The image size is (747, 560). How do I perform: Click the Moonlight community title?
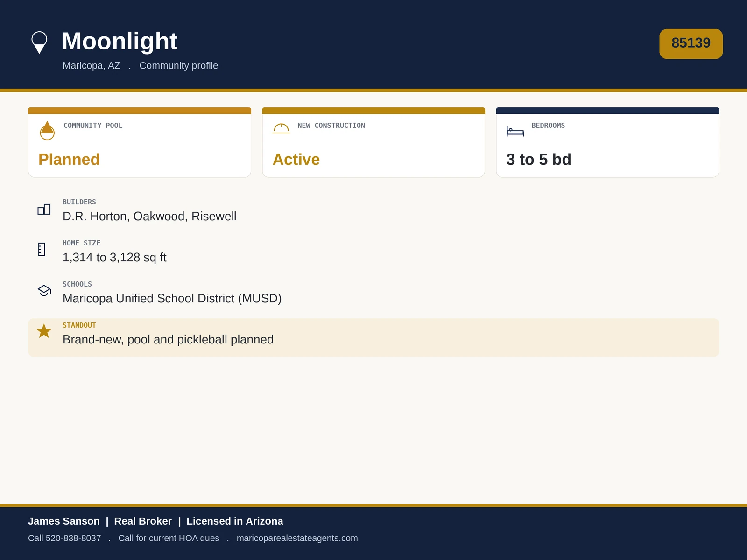[x=120, y=41]
